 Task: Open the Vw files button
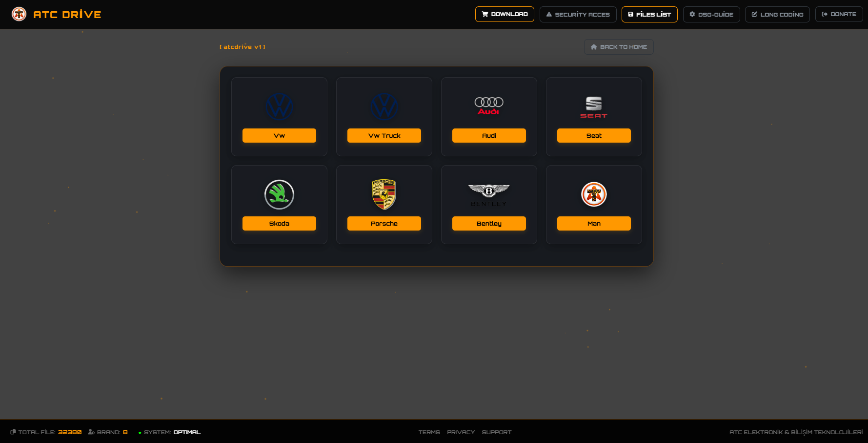[x=279, y=135]
